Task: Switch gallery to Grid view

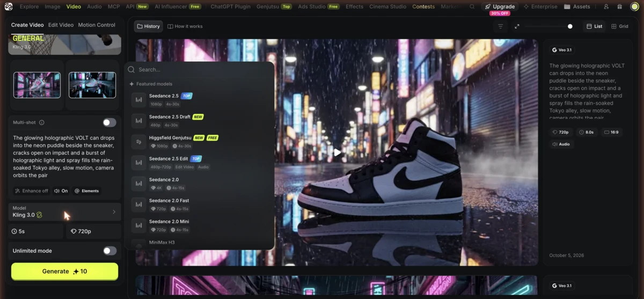Action: (x=620, y=26)
